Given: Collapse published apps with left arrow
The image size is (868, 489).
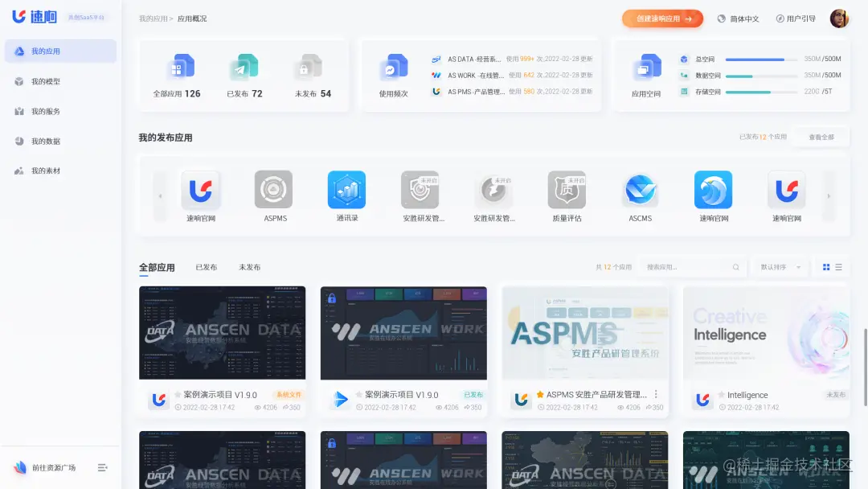Looking at the screenshot, I should [160, 195].
